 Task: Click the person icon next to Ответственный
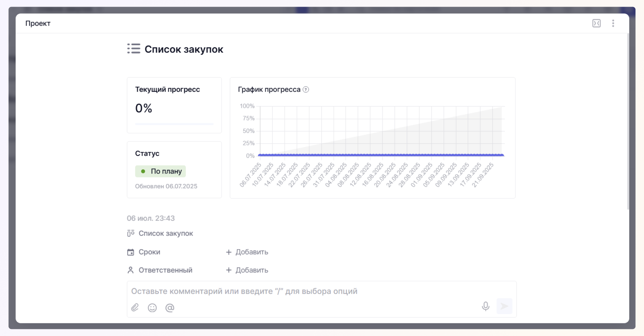click(131, 270)
